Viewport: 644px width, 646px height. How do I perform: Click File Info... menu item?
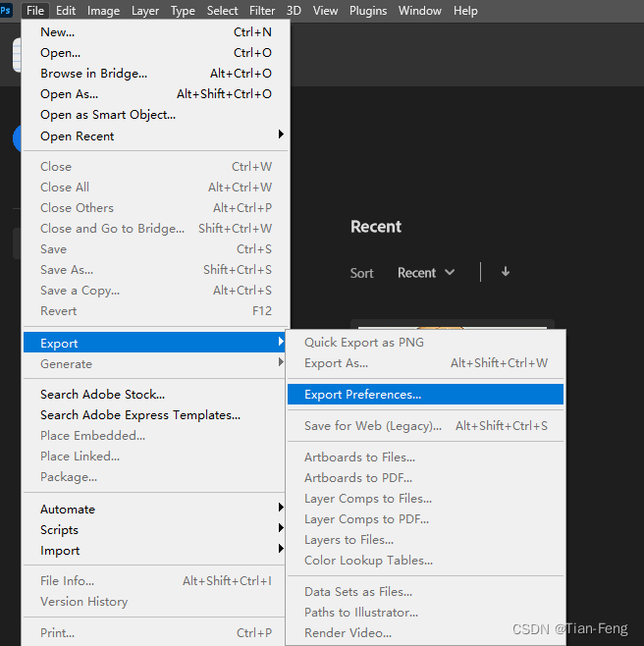coord(154,581)
